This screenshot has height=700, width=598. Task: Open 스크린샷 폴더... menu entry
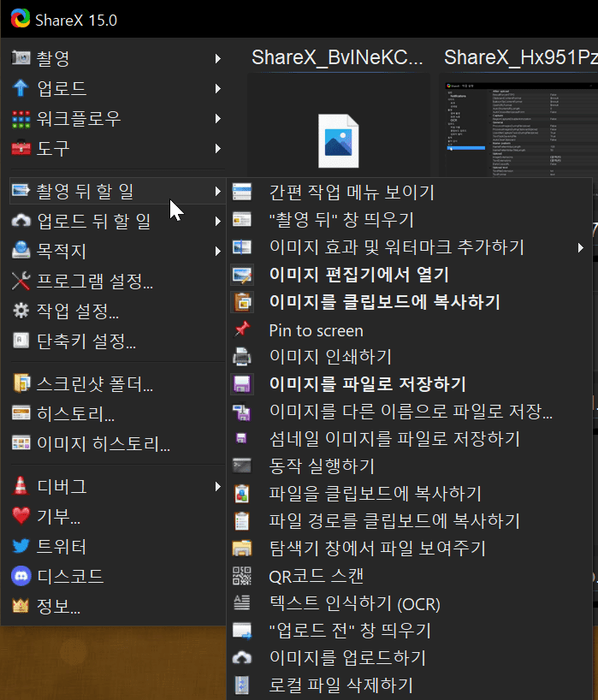117,384
